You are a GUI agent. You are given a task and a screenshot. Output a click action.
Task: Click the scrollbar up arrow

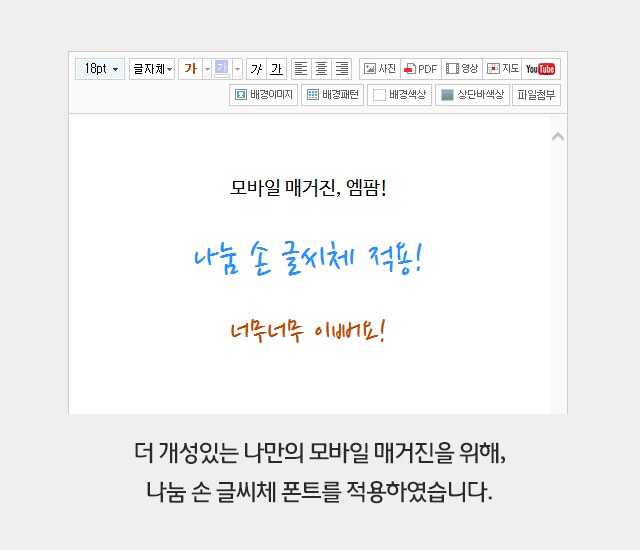tap(558, 137)
